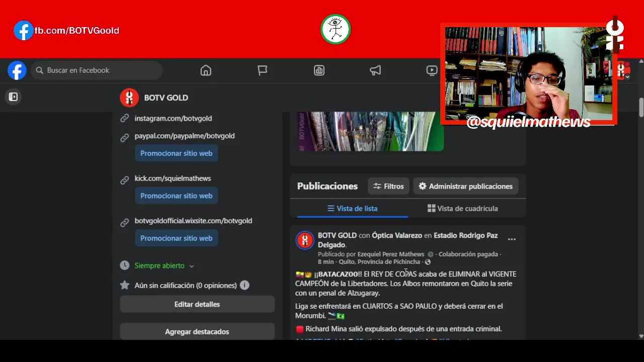
Task: Open the instagram.com/botvgold link
Action: pos(173,119)
